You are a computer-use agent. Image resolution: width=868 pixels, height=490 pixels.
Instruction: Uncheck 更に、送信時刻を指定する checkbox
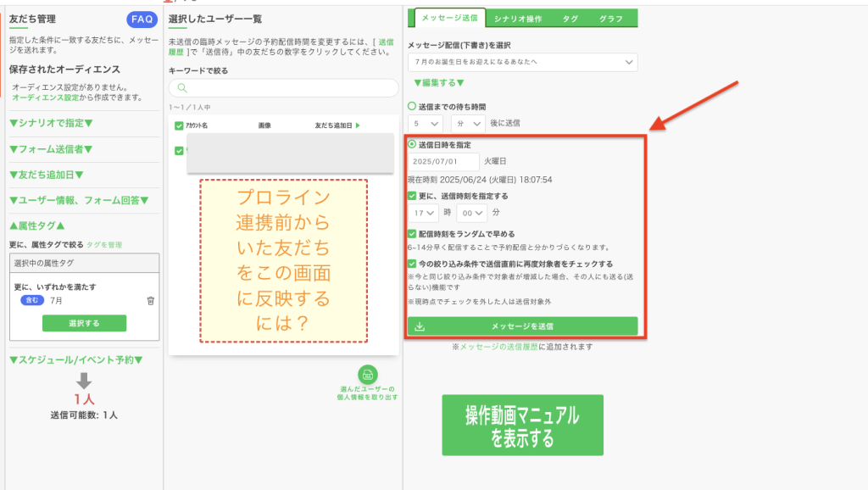pyautogui.click(x=413, y=196)
